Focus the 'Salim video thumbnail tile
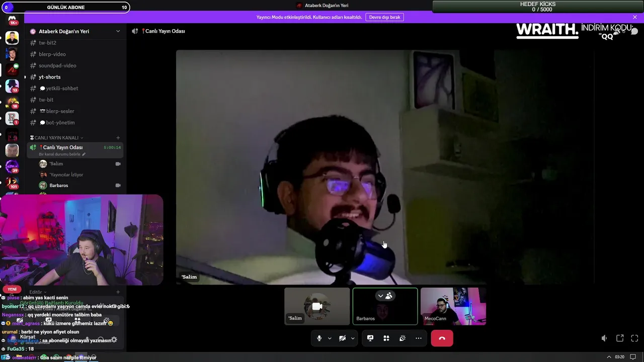Screen dimensions: 644x362 tap(317, 306)
